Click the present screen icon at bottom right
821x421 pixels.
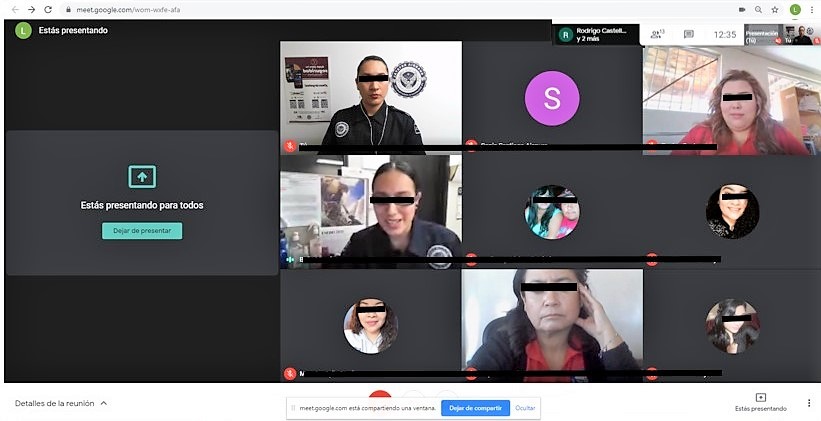(760, 398)
